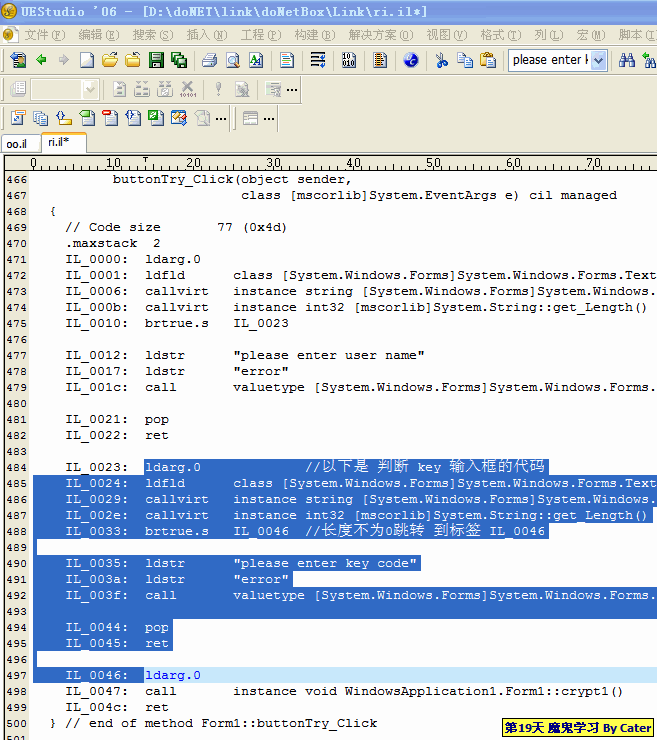Screen dimensions: 657x740
Task: Click the braces match icon in third toolbar
Action: (x=64, y=118)
